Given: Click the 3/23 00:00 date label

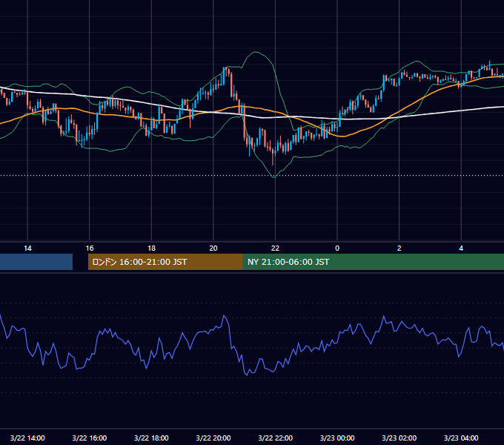Looking at the screenshot, I should pyautogui.click(x=337, y=438).
